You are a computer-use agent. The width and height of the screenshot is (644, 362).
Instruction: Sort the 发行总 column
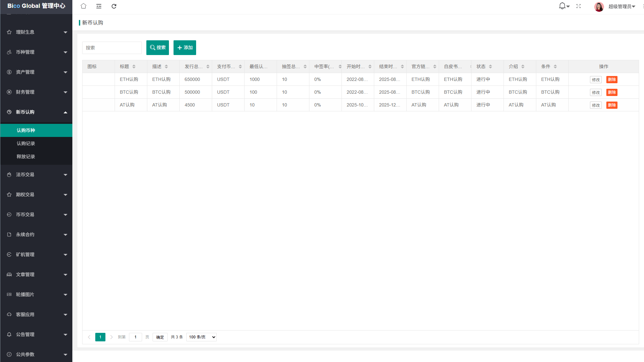coord(208,67)
